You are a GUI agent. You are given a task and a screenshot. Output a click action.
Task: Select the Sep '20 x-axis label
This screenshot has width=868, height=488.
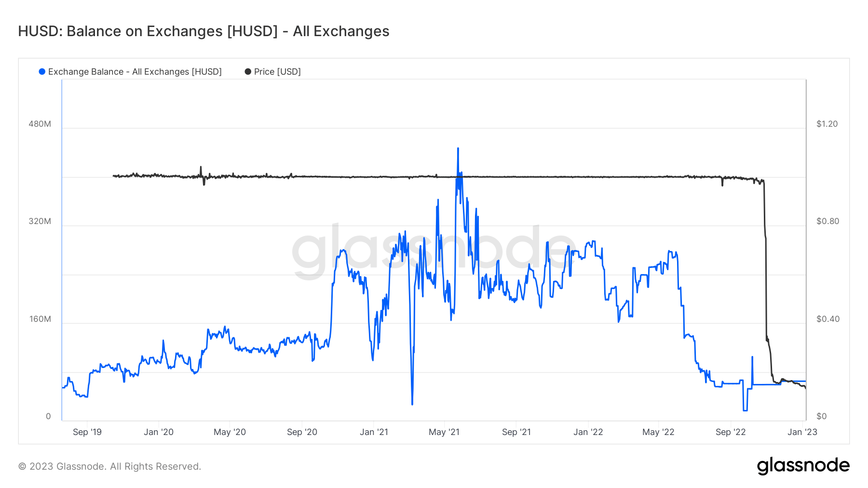click(302, 432)
